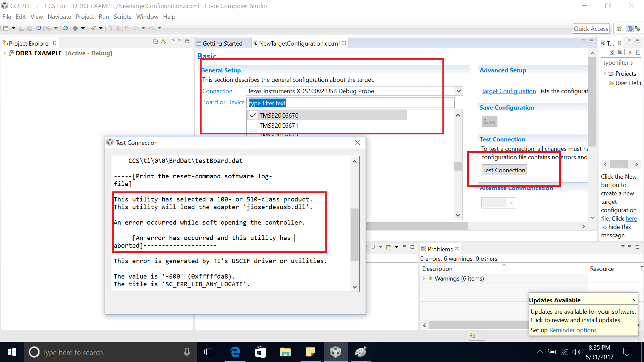The height and width of the screenshot is (362, 644).
Task: Open the Connection dropdown list
Action: pyautogui.click(x=458, y=91)
